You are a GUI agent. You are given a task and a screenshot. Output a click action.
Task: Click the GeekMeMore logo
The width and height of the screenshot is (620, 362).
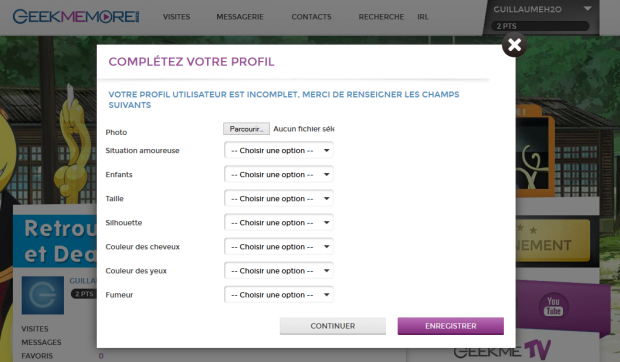[76, 17]
